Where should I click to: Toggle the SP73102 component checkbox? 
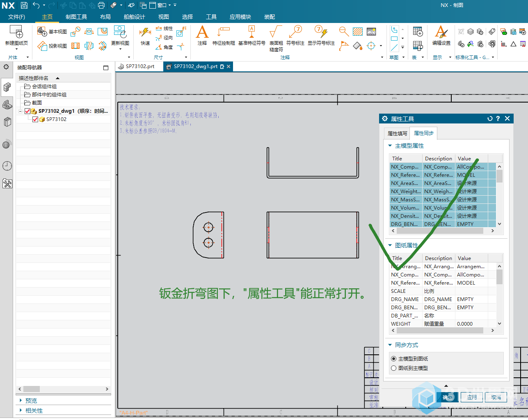pyautogui.click(x=35, y=119)
